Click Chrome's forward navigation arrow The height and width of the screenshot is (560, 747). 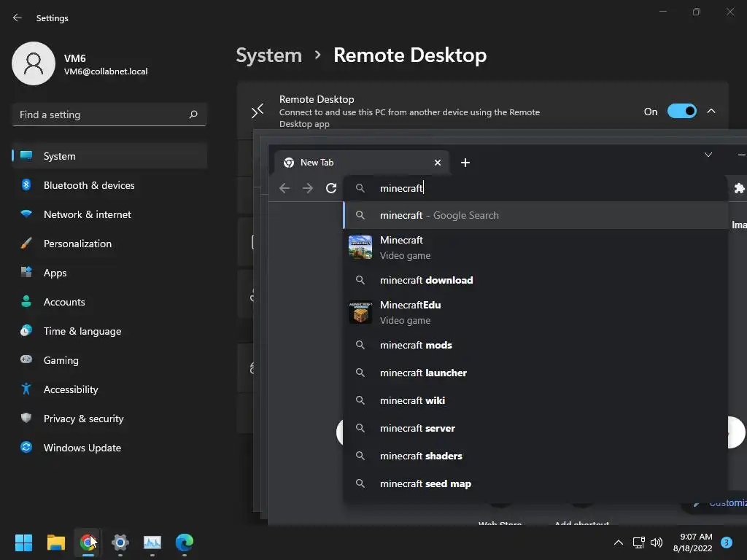click(308, 188)
